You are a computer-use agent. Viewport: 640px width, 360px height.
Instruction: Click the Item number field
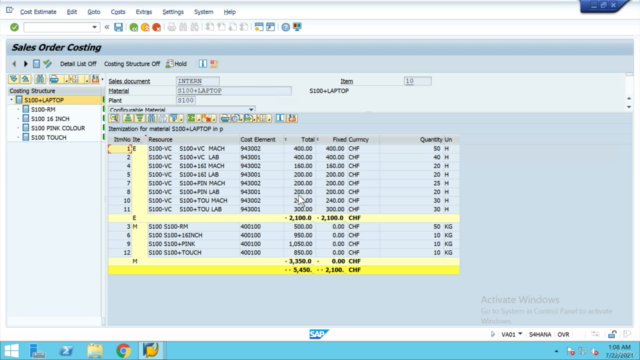tap(418, 81)
